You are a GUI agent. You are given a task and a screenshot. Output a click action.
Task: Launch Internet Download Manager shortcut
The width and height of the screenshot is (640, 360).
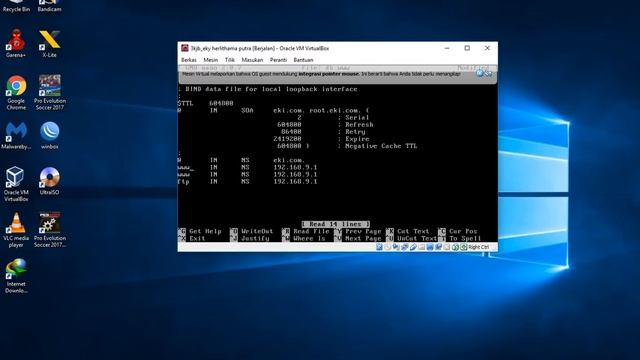click(x=16, y=276)
